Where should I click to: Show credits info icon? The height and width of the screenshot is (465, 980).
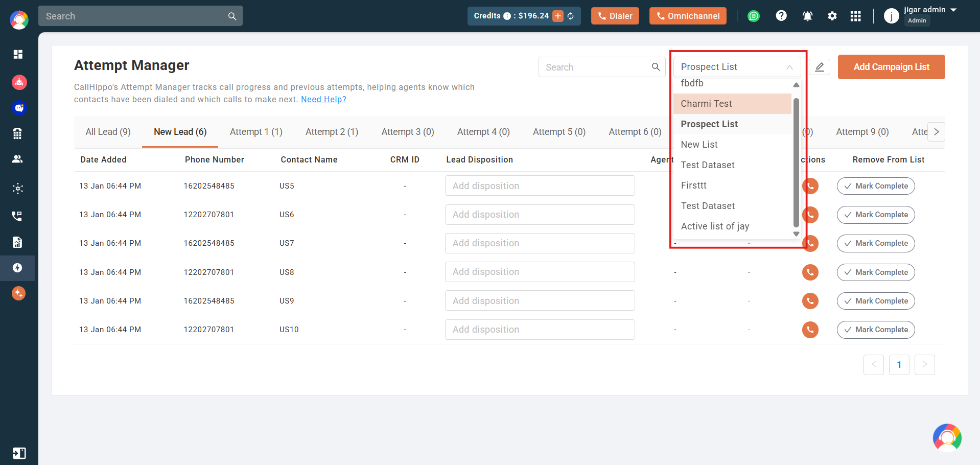pos(507,16)
